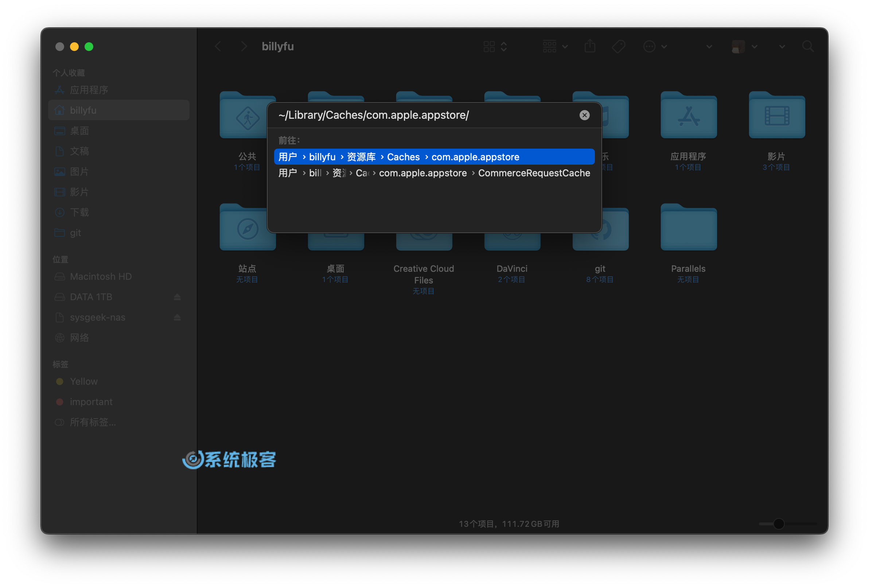Show 所有标签… in the sidebar
This screenshot has width=869, height=588.
click(118, 422)
